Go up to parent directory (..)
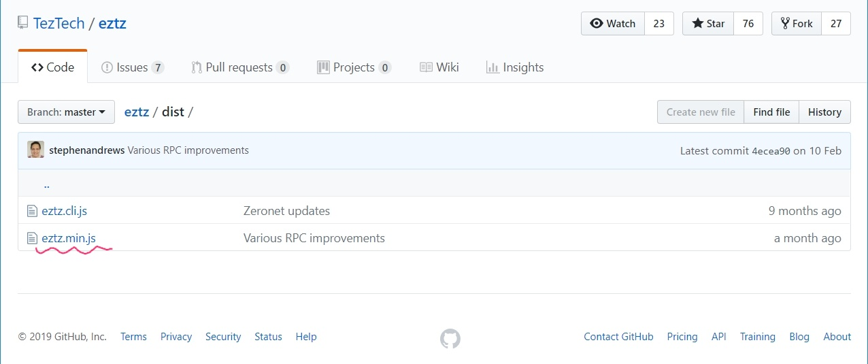 (x=46, y=184)
